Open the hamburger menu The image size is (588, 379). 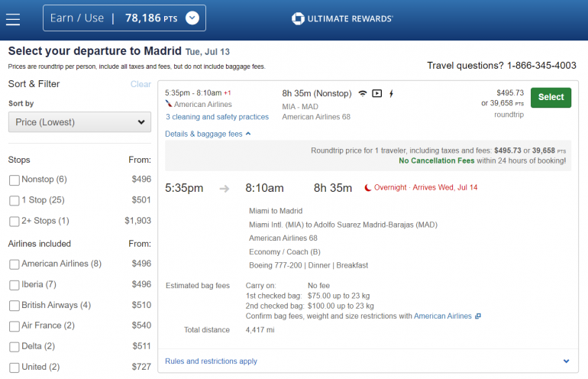pos(13,18)
